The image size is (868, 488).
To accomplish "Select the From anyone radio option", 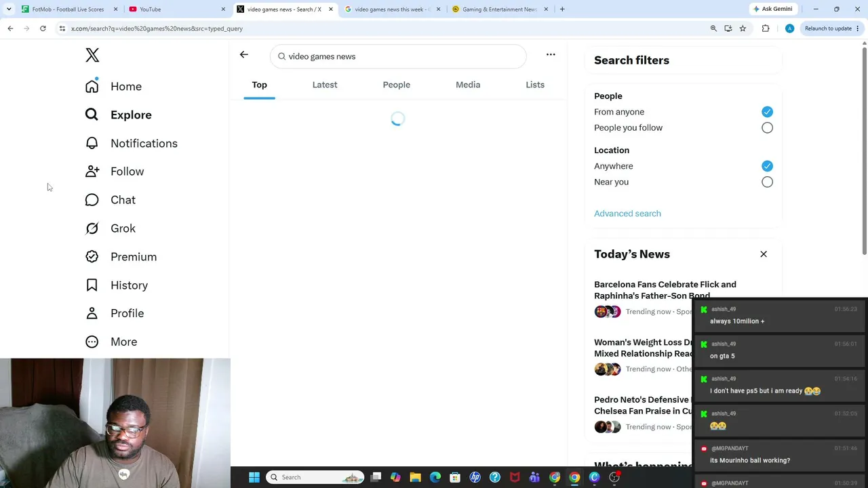I will point(767,112).
